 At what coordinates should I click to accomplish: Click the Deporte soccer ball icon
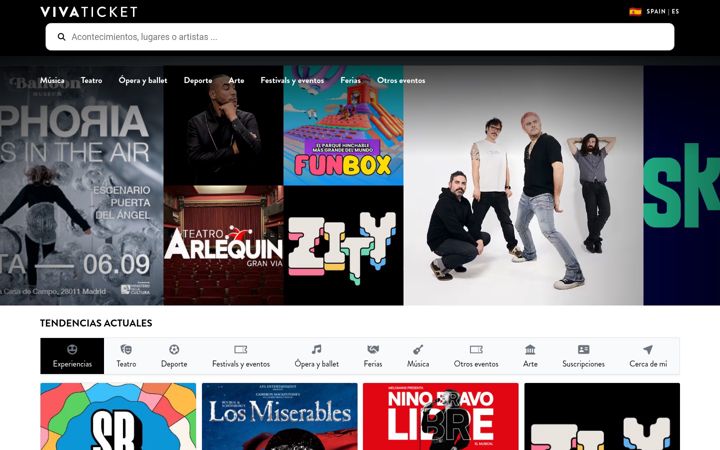coord(174,349)
